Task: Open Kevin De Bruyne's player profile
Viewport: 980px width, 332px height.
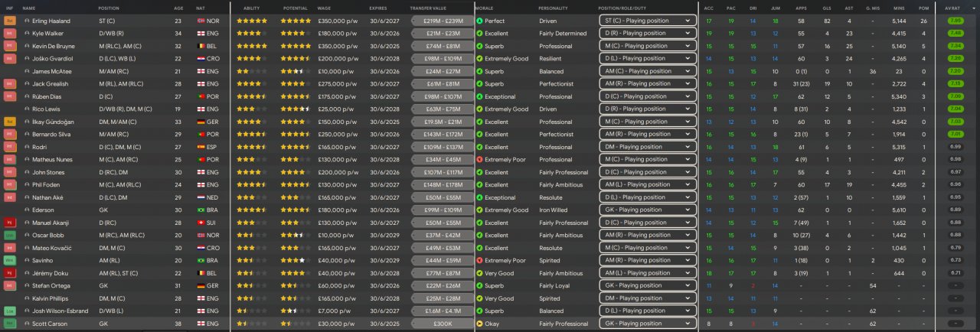Action: click(54, 46)
